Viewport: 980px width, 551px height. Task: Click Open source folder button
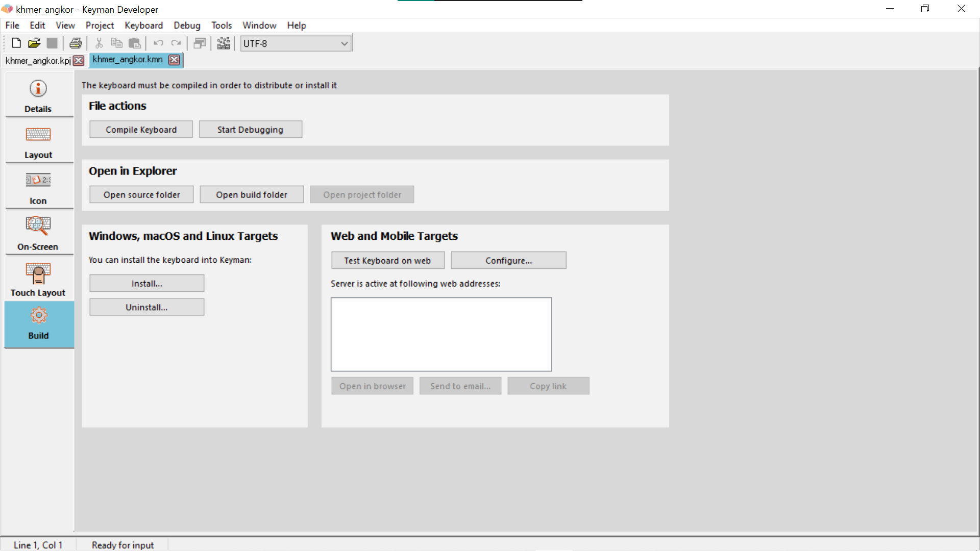[x=141, y=194]
